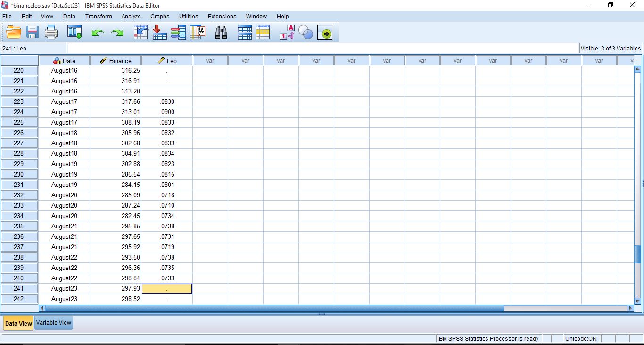
Task: Click the '241 : Leo' cell reference box
Action: point(34,48)
